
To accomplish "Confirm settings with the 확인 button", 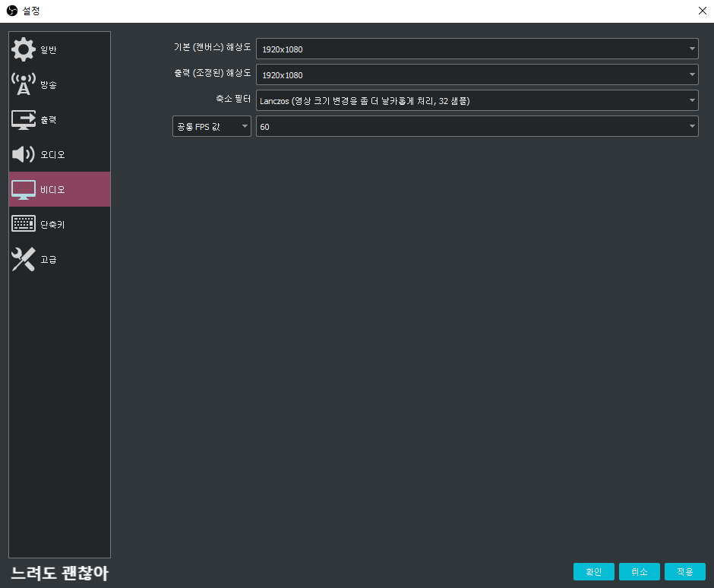I will pyautogui.click(x=594, y=571).
